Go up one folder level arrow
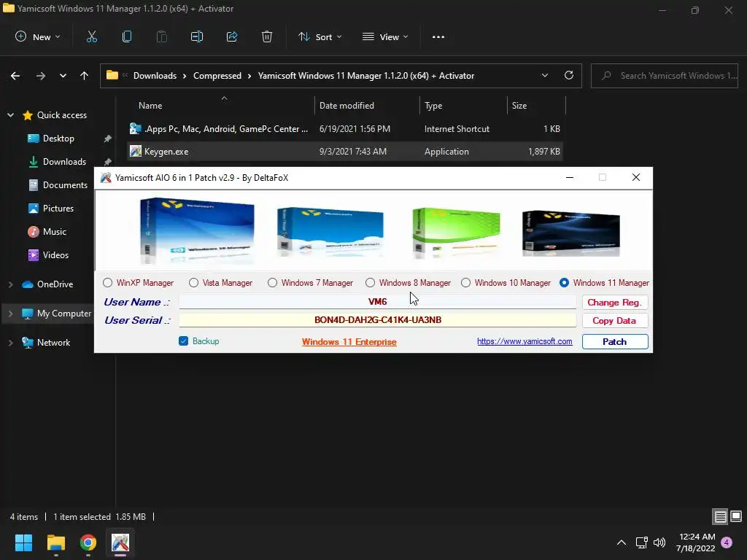 tap(85, 76)
